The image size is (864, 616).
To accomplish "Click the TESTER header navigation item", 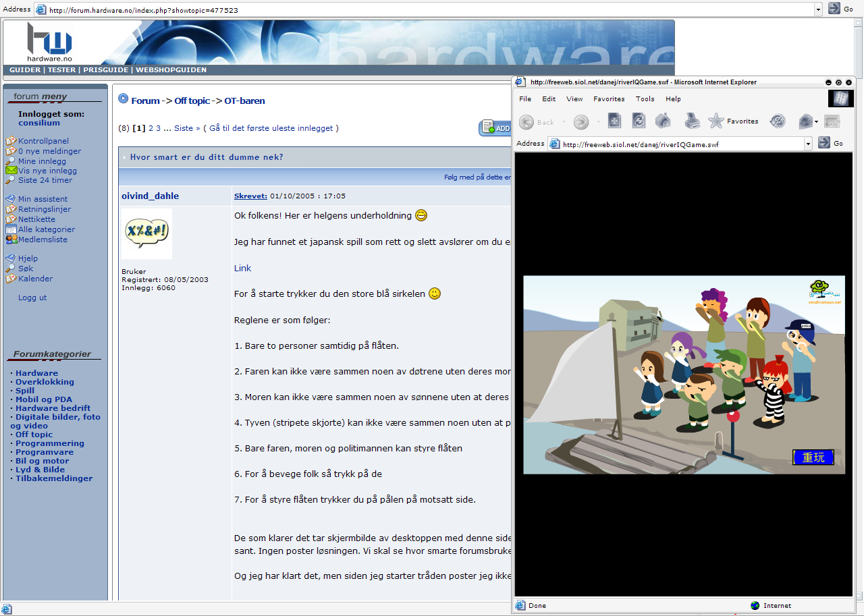I will (x=61, y=70).
